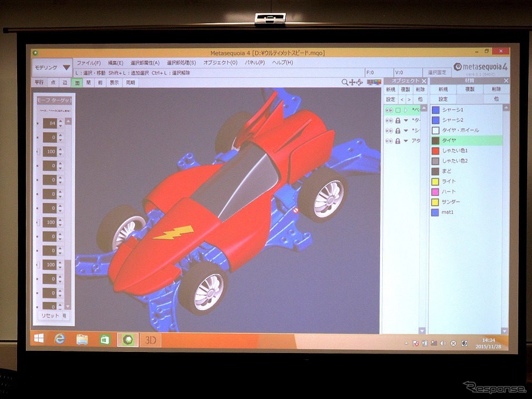The image size is (532, 399).
Task: Toggle 簡 simple display mode
Action: pyautogui.click(x=88, y=83)
